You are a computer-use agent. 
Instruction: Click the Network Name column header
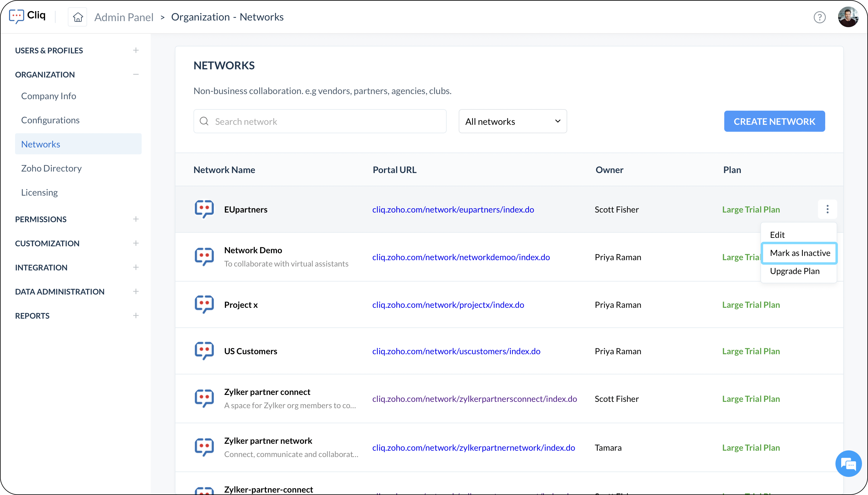tap(224, 170)
